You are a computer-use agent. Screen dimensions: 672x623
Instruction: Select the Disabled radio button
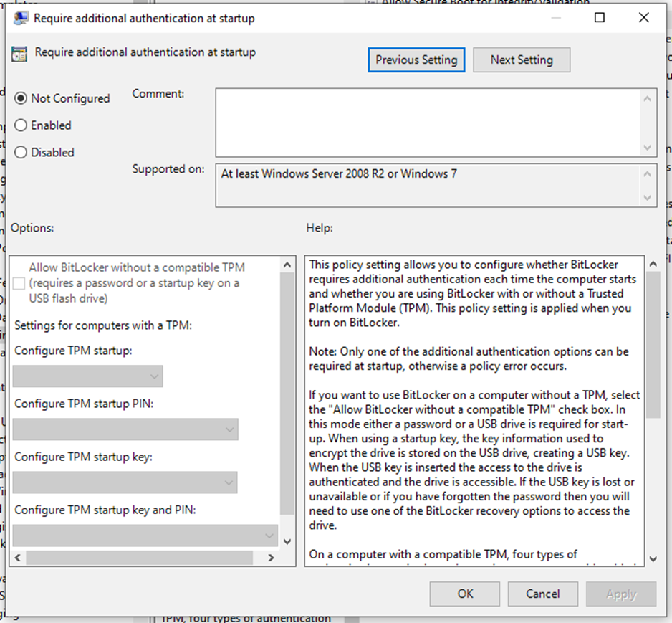(x=21, y=152)
